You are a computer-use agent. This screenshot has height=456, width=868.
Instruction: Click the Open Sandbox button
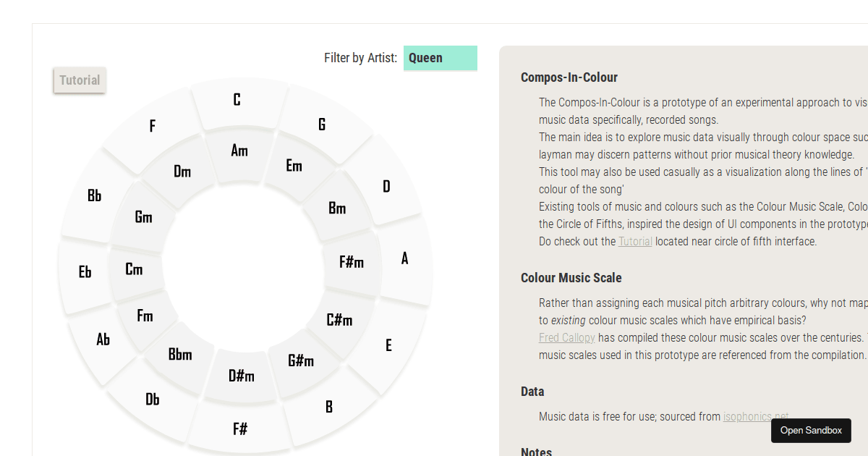point(811,430)
